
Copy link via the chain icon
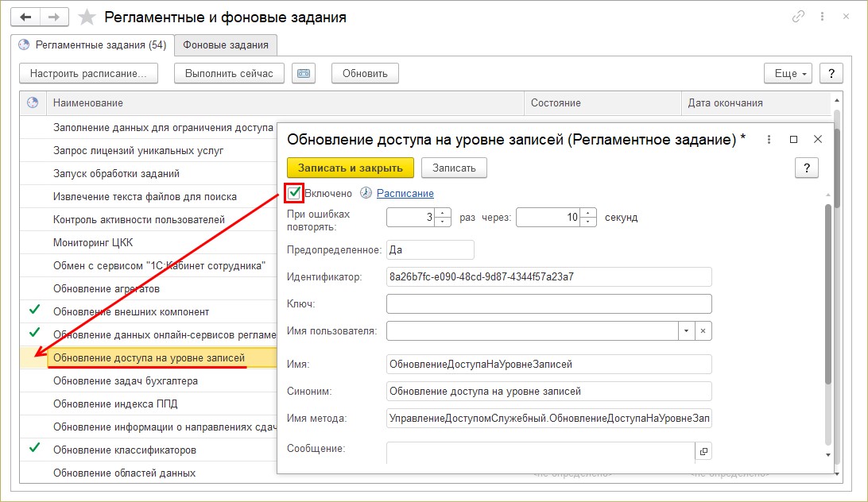coord(798,17)
